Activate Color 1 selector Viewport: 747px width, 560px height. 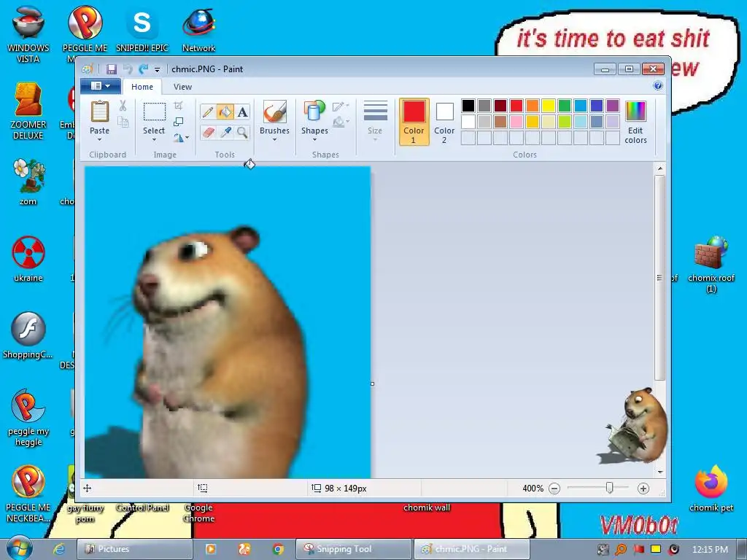pyautogui.click(x=414, y=122)
